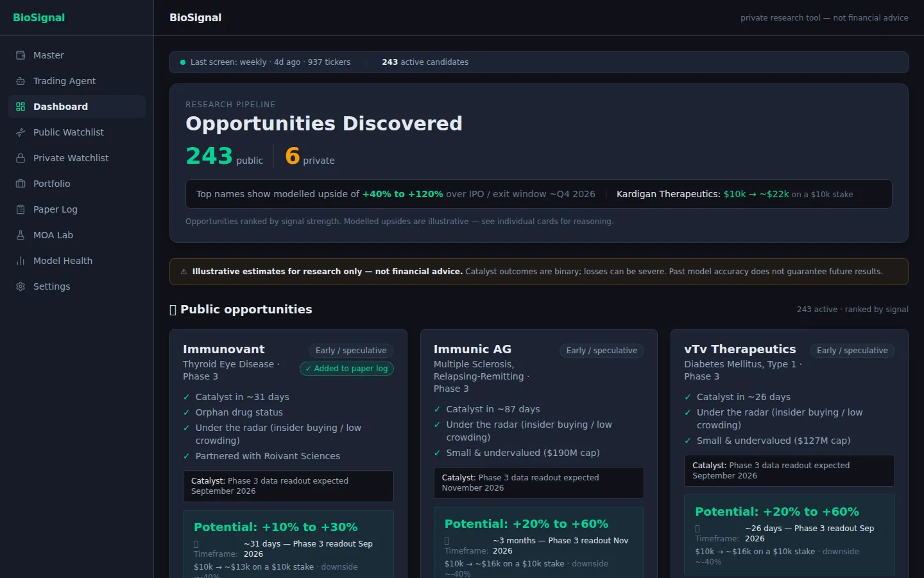Click the BioSignal title in top bar

(196, 17)
